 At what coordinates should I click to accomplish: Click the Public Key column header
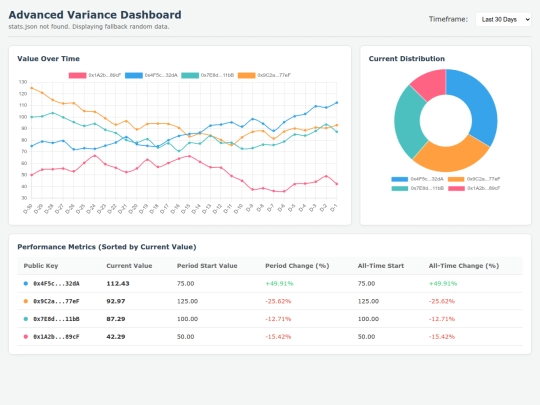(x=41, y=266)
